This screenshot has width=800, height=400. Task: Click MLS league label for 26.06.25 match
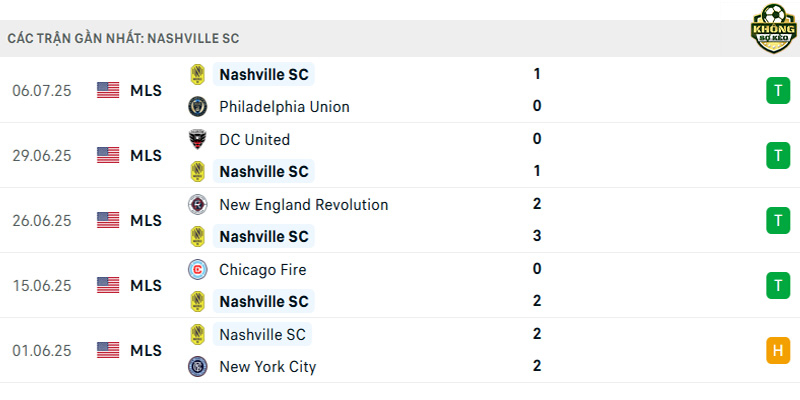[146, 220]
